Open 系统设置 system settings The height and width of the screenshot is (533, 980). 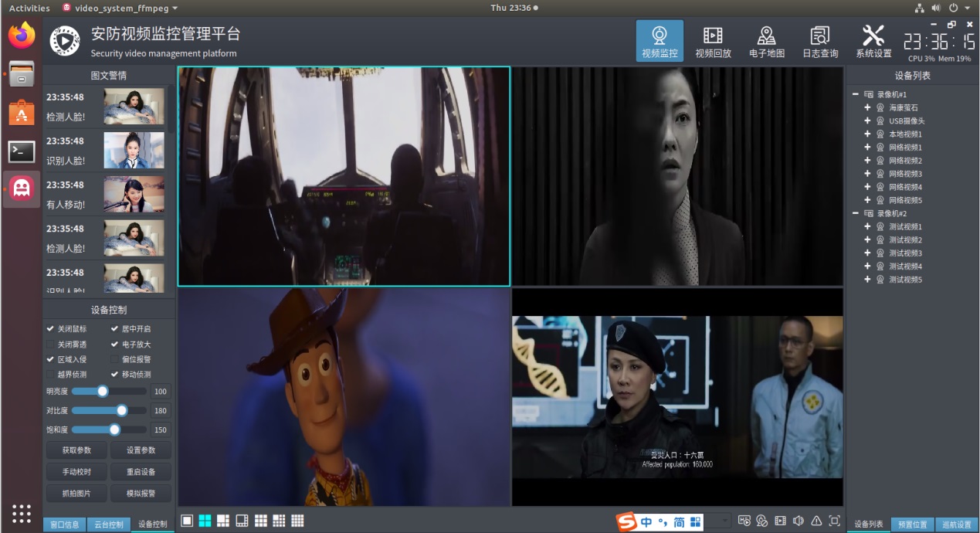click(x=873, y=41)
